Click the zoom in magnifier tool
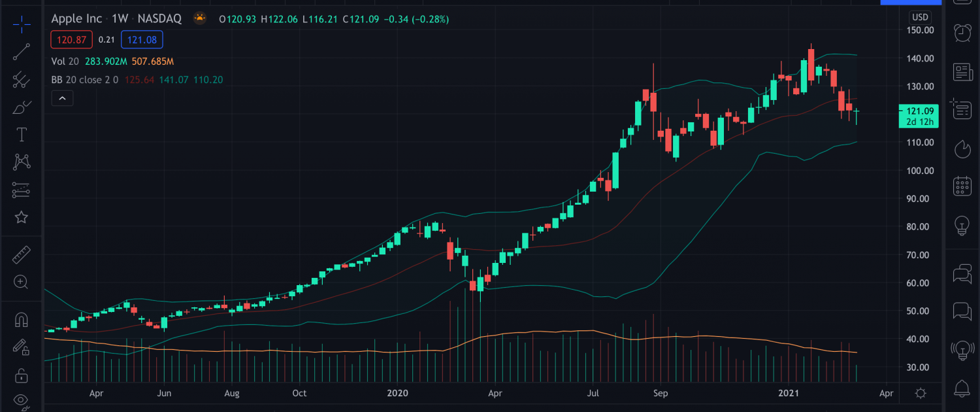980x412 pixels. 22,283
